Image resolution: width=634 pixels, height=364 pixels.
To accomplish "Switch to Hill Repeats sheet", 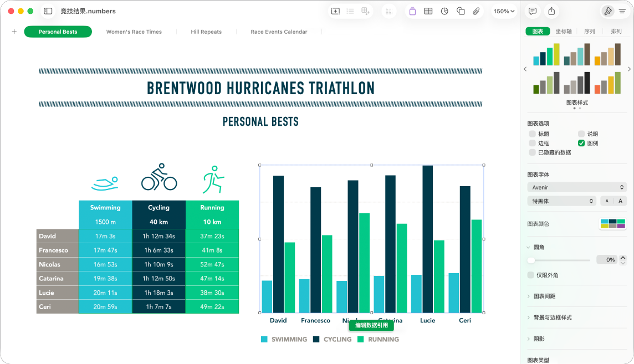I will pyautogui.click(x=206, y=32).
